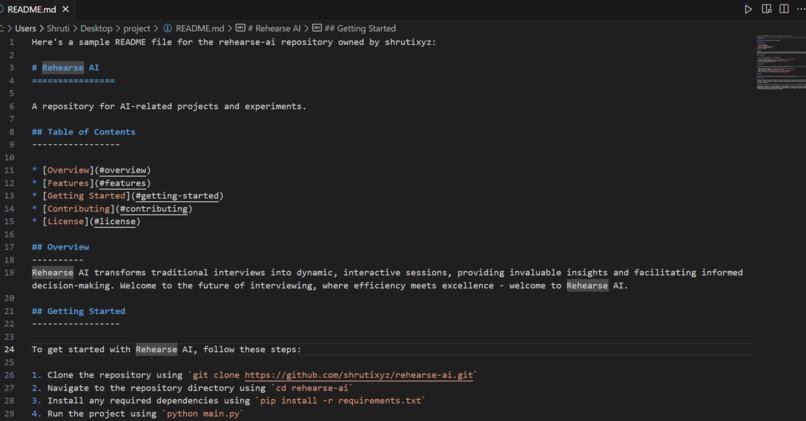The image size is (806, 421).
Task: Follow the #features anchor link
Action: 123,183
